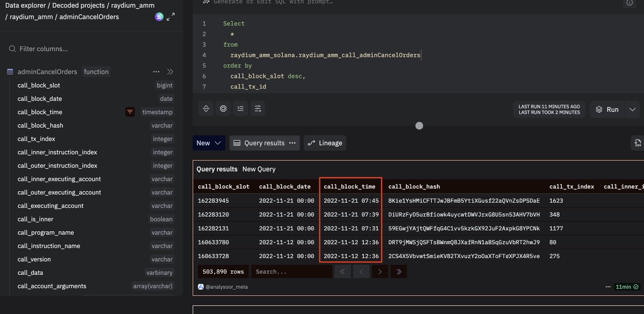The width and height of the screenshot is (644, 314).
Task: Expand the data explorer panel with arrows icon
Action: (171, 17)
